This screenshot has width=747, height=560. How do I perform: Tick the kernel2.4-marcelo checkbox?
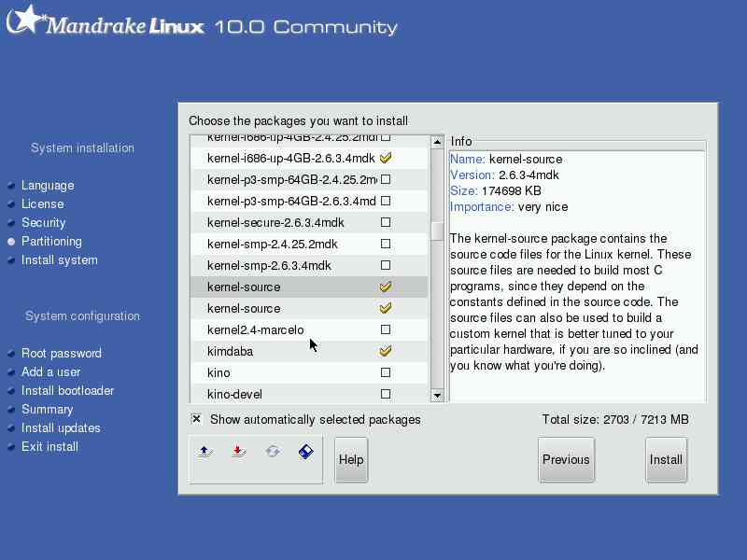386,329
